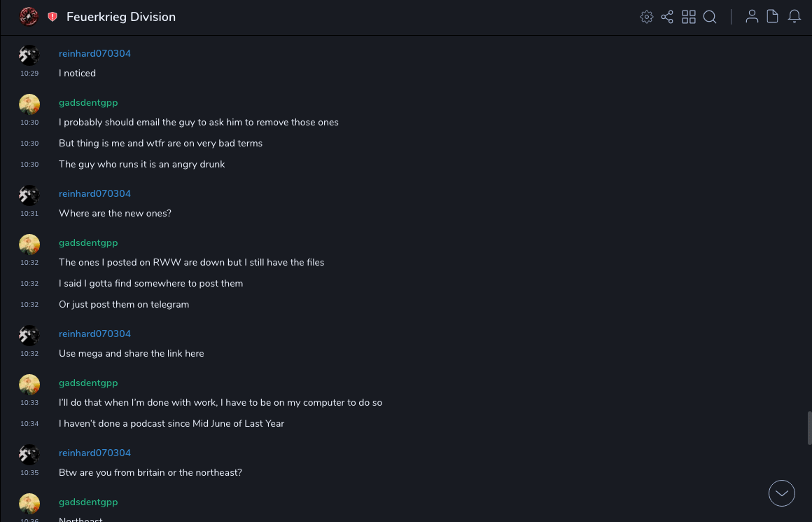Click gadsdentgpp avatar beside the 10:33 message
Image resolution: width=812 pixels, height=522 pixels.
[29, 385]
